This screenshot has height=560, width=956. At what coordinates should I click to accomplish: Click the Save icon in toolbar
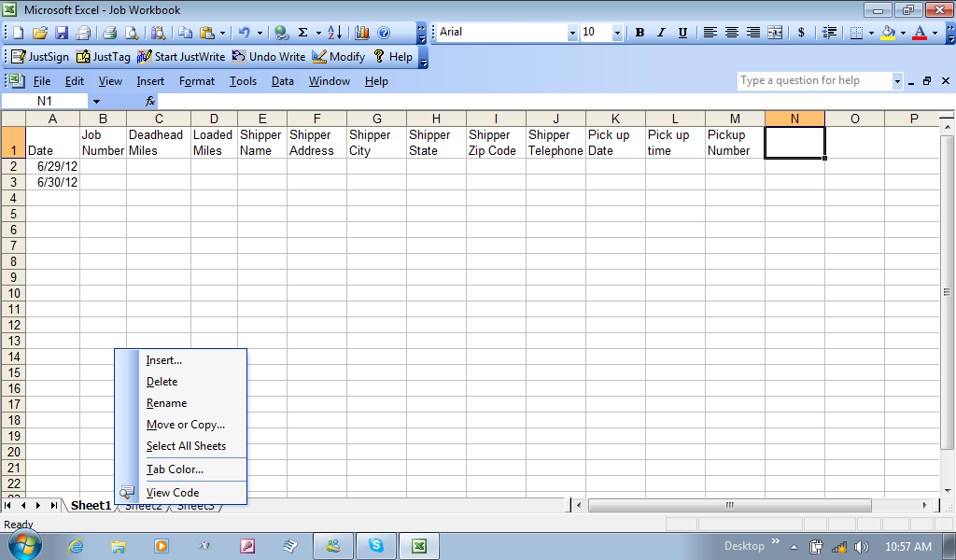pyautogui.click(x=62, y=33)
